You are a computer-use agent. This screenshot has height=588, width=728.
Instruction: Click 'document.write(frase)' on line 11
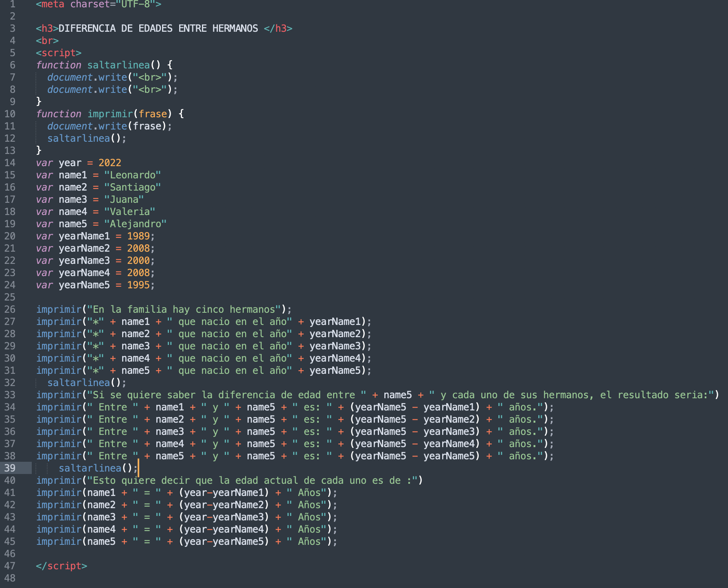[x=107, y=126]
